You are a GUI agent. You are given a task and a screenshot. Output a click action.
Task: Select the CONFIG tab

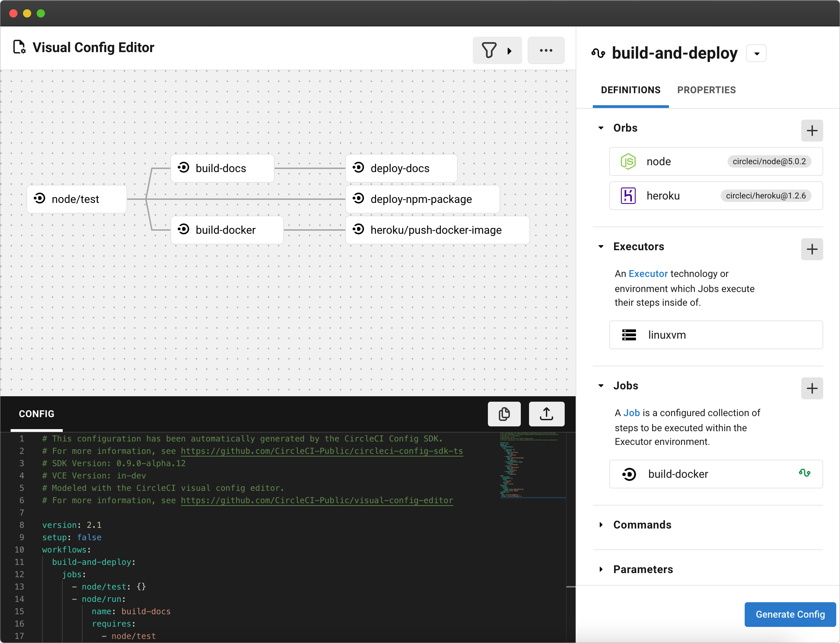(36, 414)
